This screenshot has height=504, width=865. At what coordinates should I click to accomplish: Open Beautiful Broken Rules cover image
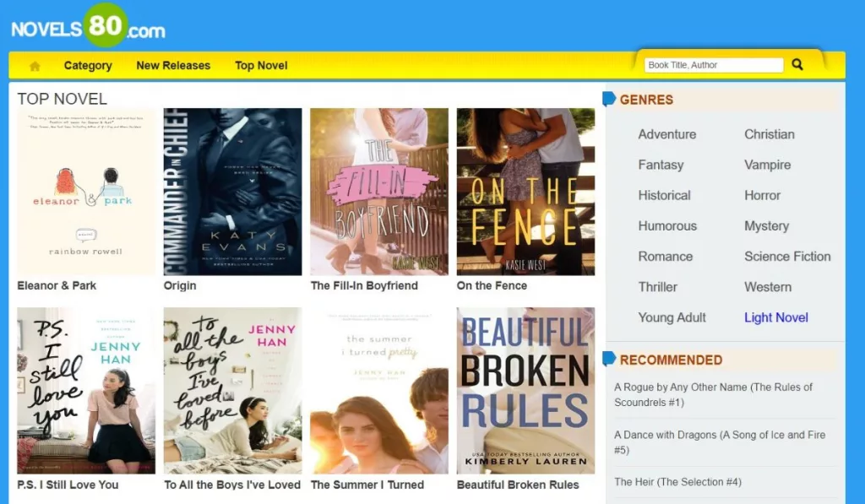[525, 390]
